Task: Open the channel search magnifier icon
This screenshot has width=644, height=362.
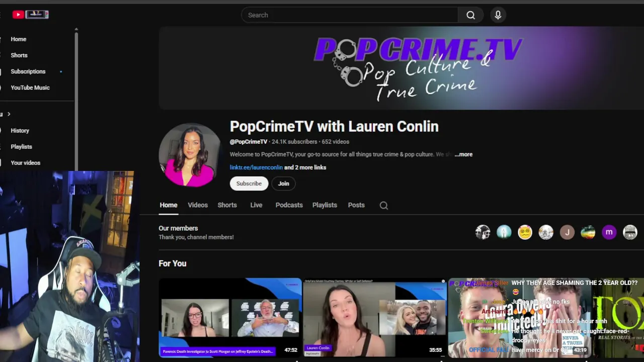Action: click(x=384, y=205)
